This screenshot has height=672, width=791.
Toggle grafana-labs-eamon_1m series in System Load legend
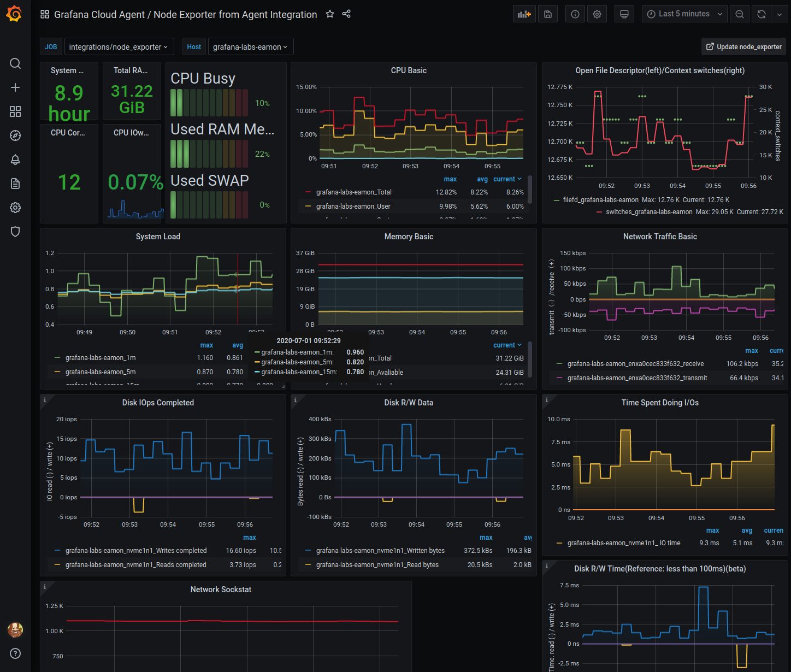pyautogui.click(x=101, y=358)
